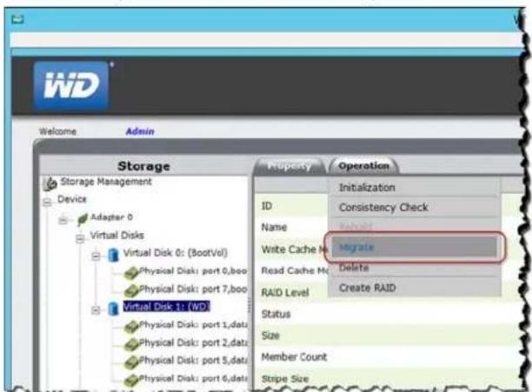Click the Size property label
Image resolution: width=532 pixels, height=392 pixels.
pyautogui.click(x=270, y=336)
